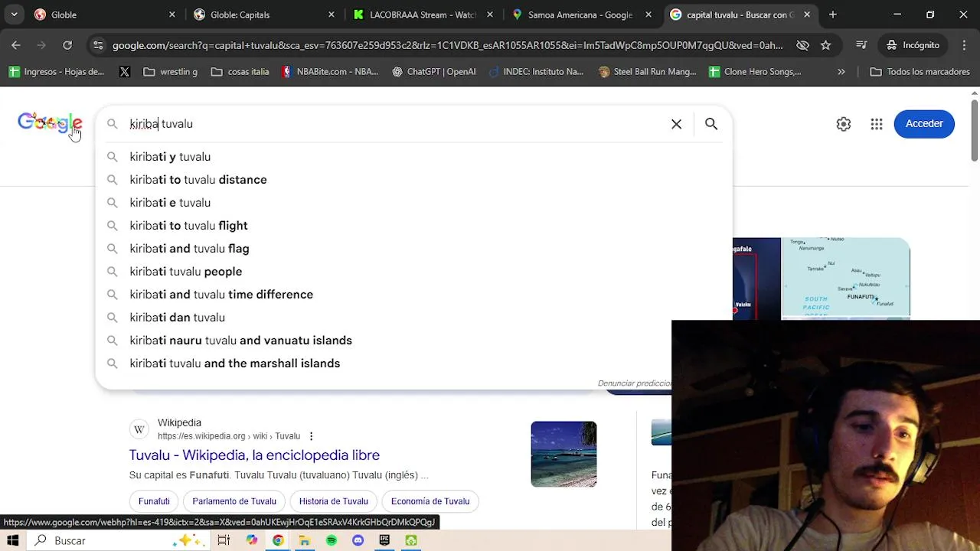Screen dimensions: 980x551
Task: Select suggestion 'kiribati dan tuvalu'
Action: click(x=413, y=318)
